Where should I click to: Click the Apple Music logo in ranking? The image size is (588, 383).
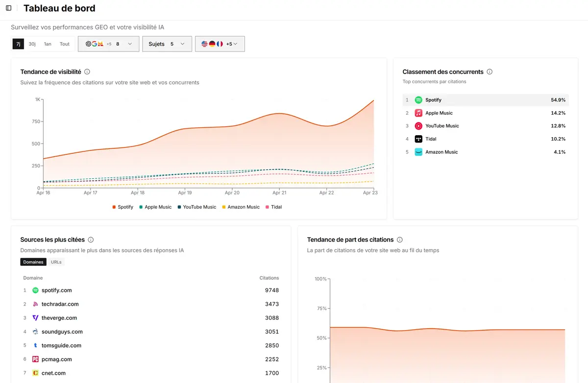point(418,113)
